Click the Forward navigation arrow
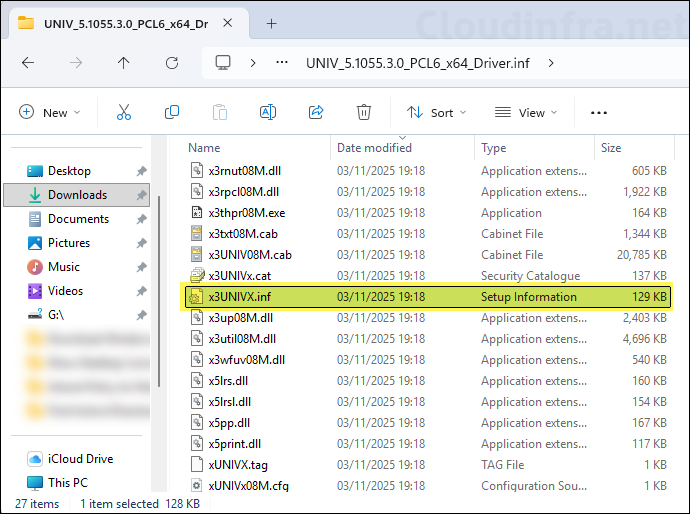The height and width of the screenshot is (514, 690). pos(76,63)
